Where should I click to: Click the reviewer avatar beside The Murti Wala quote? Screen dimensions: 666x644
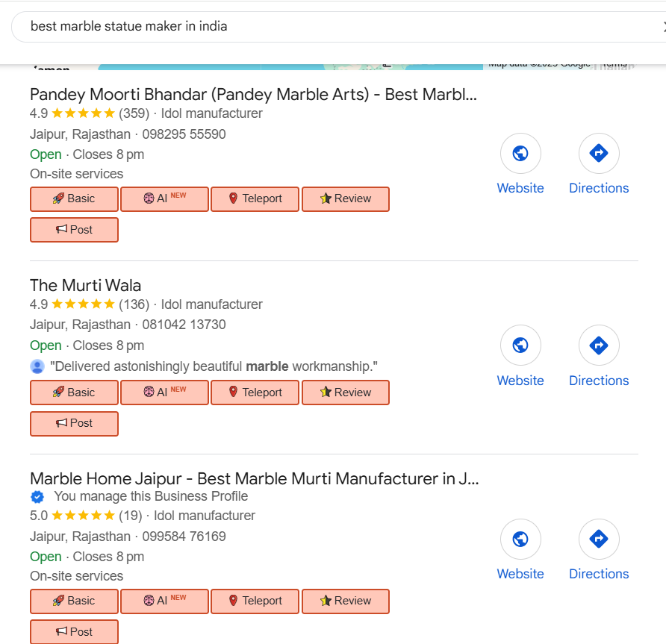coord(37,366)
